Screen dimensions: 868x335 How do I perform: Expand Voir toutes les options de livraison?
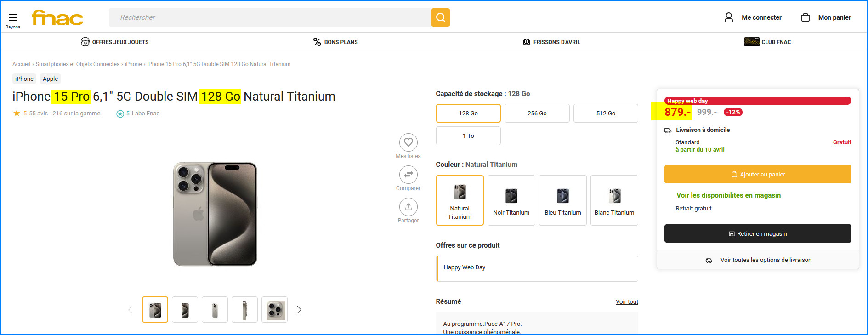[766, 260]
